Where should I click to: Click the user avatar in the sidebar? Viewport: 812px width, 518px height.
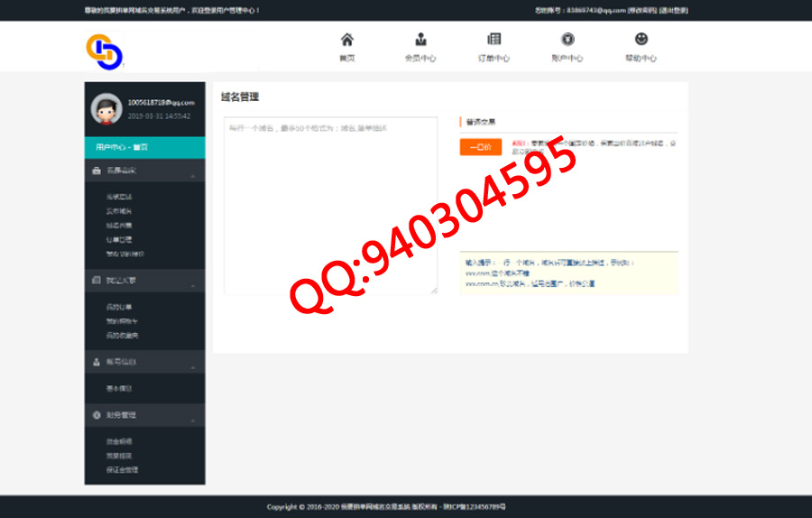click(106, 108)
